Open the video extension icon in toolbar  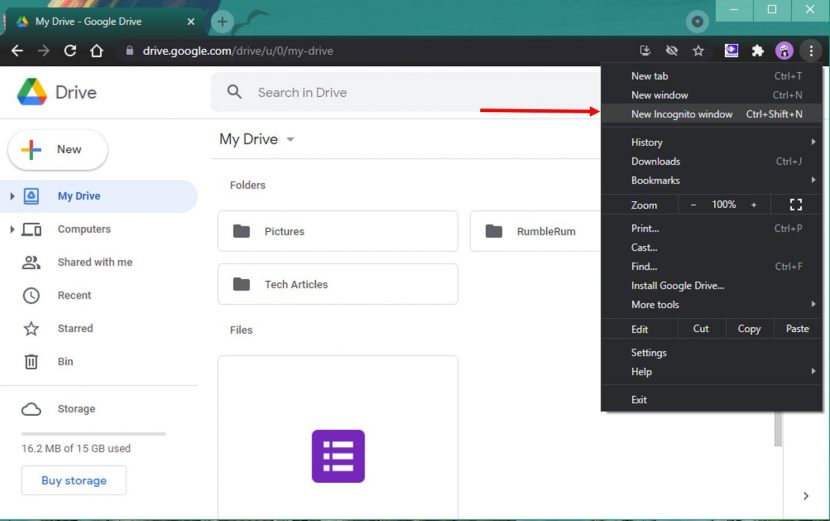731,51
